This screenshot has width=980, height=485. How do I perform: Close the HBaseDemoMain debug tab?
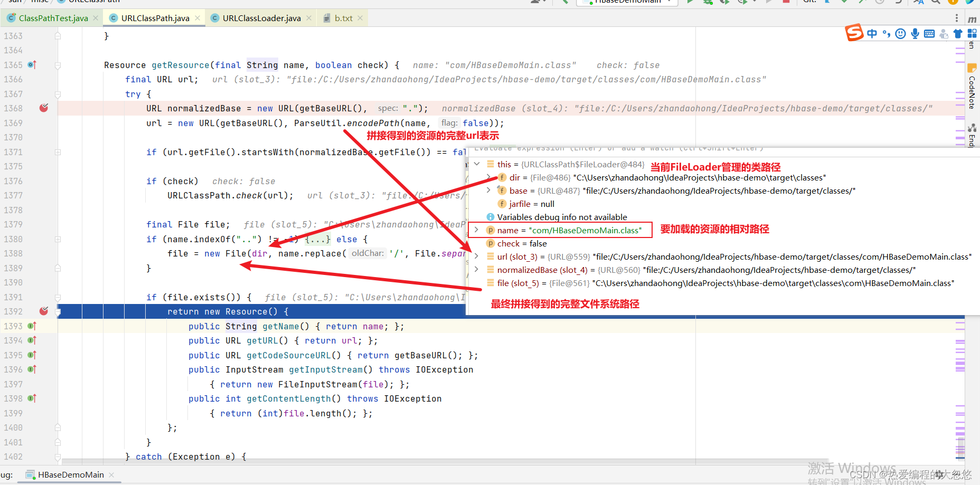coord(111,474)
